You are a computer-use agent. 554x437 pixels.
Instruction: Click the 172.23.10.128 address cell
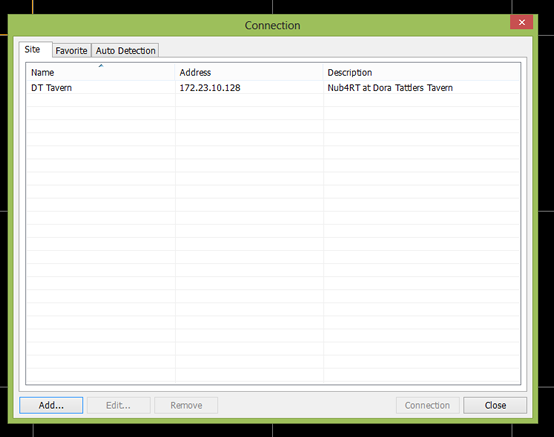tap(210, 88)
